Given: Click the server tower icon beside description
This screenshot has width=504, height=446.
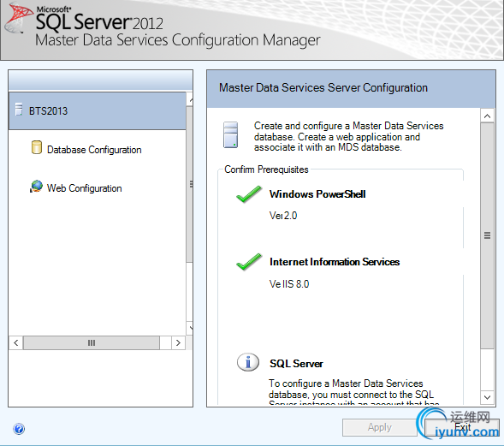Looking at the screenshot, I should tap(230, 134).
